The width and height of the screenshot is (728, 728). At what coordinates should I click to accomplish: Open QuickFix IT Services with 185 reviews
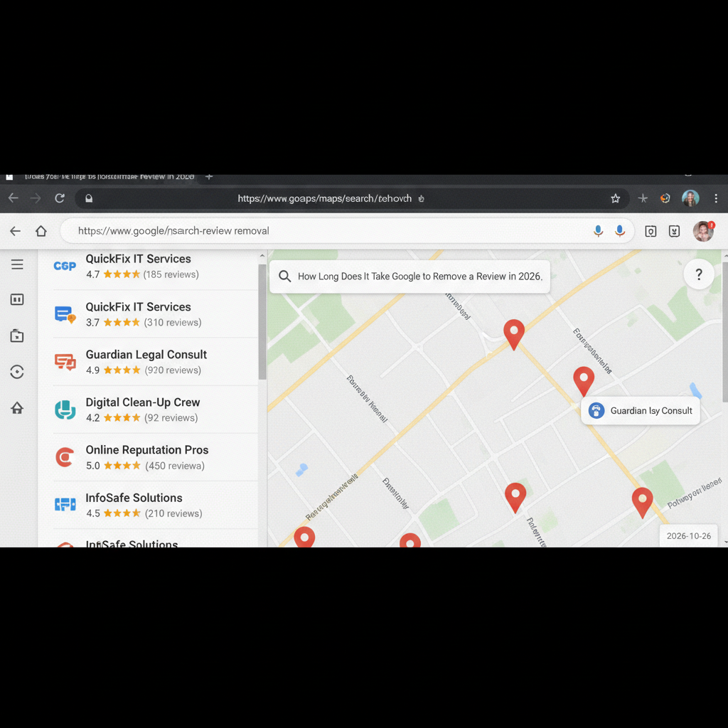tap(156, 267)
